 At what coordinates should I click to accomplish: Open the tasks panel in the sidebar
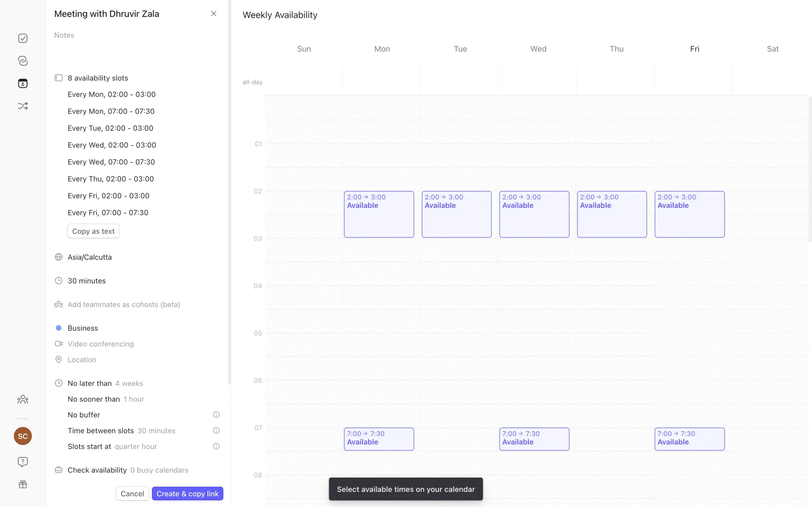point(23,38)
